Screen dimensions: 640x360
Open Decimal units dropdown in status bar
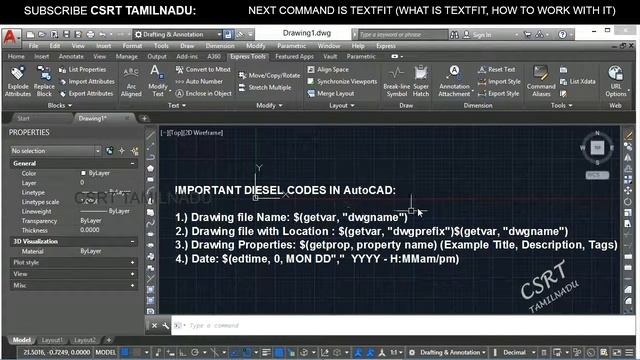[x=519, y=352]
